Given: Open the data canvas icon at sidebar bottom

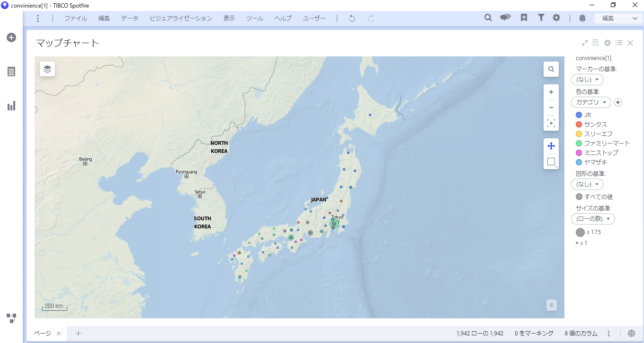Looking at the screenshot, I should tap(11, 318).
